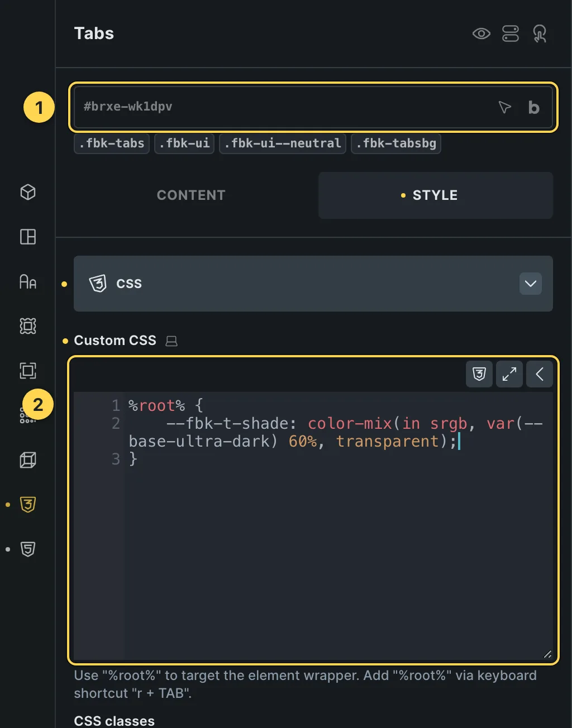Select the .fbk-tabsbg class chip
This screenshot has width=572, height=728.
click(396, 143)
